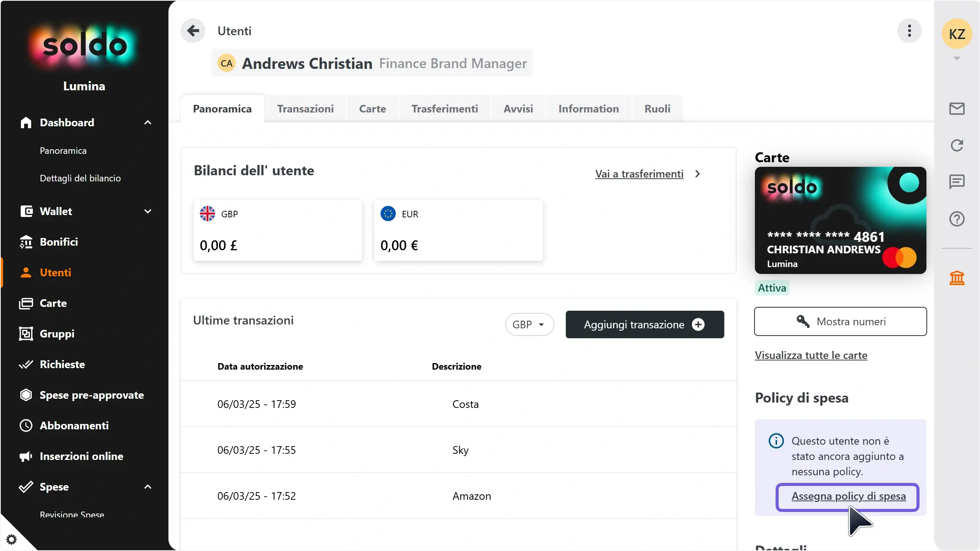Image resolution: width=980 pixels, height=551 pixels.
Task: Expand the Wallet sidebar section
Action: pos(148,211)
